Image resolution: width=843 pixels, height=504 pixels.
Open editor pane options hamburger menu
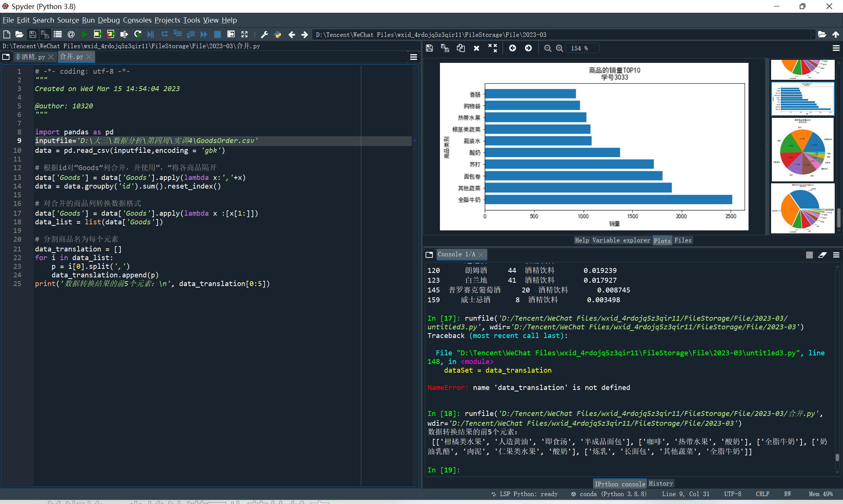413,57
